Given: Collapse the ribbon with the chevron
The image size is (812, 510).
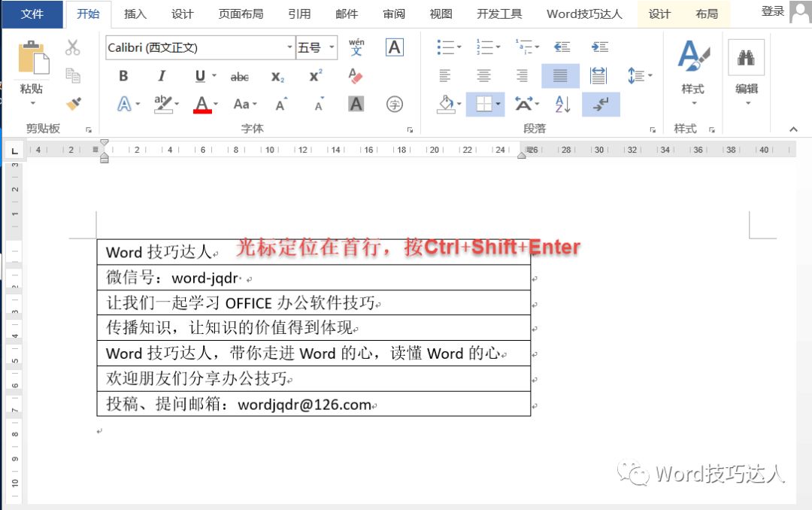Looking at the screenshot, I should (793, 129).
